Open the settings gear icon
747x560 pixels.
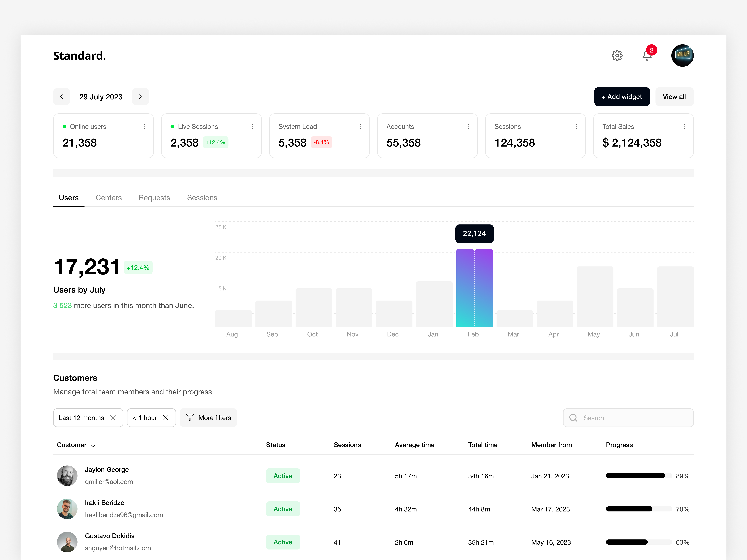617,55
